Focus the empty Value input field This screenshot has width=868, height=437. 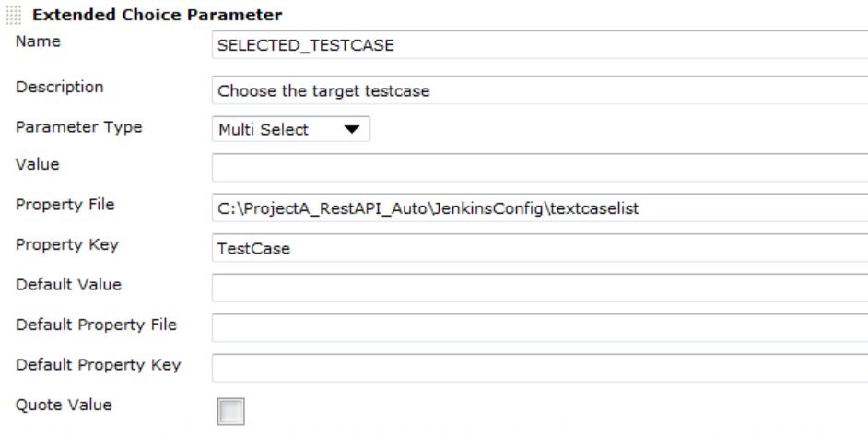click(539, 169)
